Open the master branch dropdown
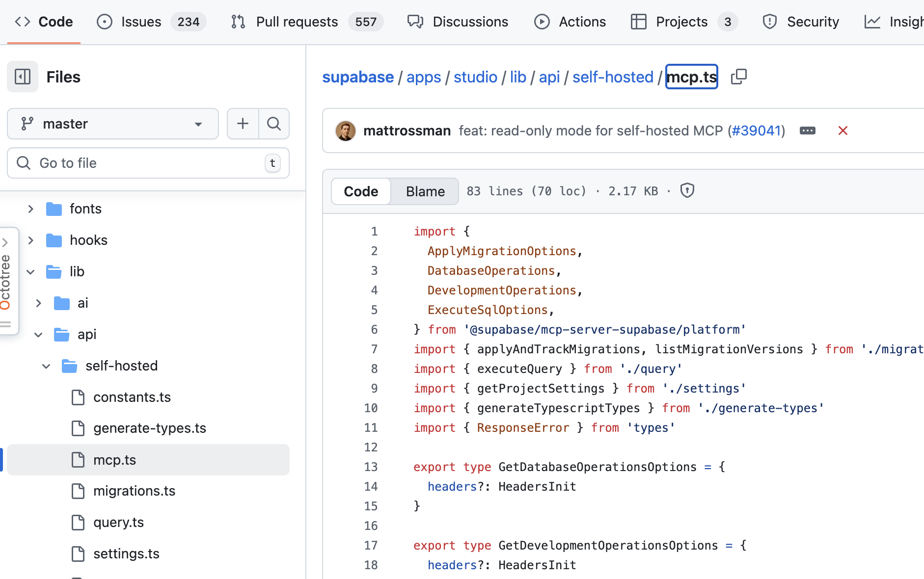 (x=113, y=124)
